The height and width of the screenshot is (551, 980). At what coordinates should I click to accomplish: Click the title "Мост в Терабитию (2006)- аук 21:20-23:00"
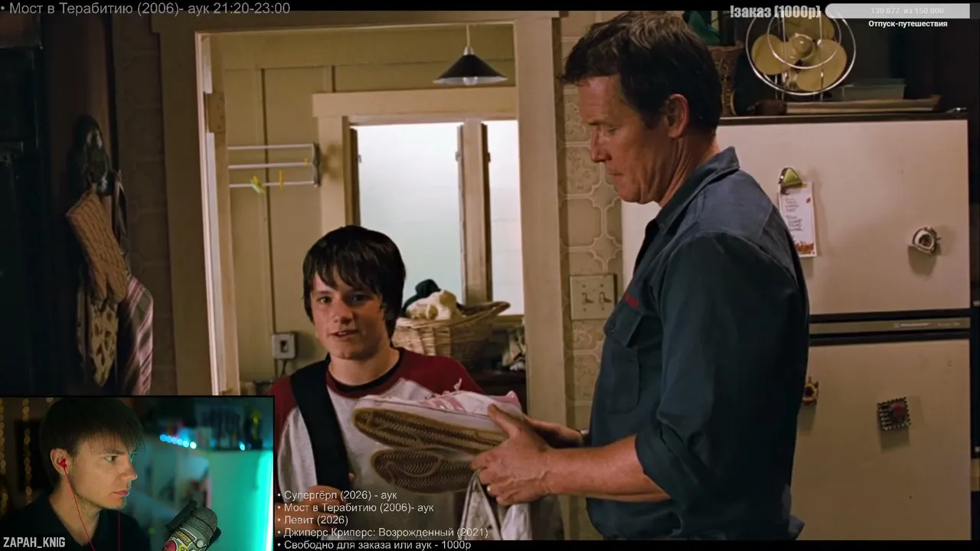pyautogui.click(x=149, y=8)
